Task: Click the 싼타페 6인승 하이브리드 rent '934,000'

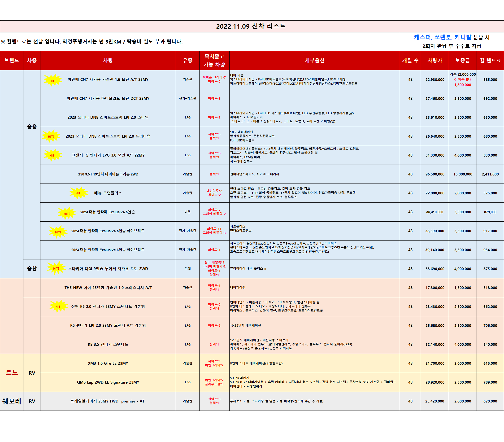Action: [x=490, y=250]
